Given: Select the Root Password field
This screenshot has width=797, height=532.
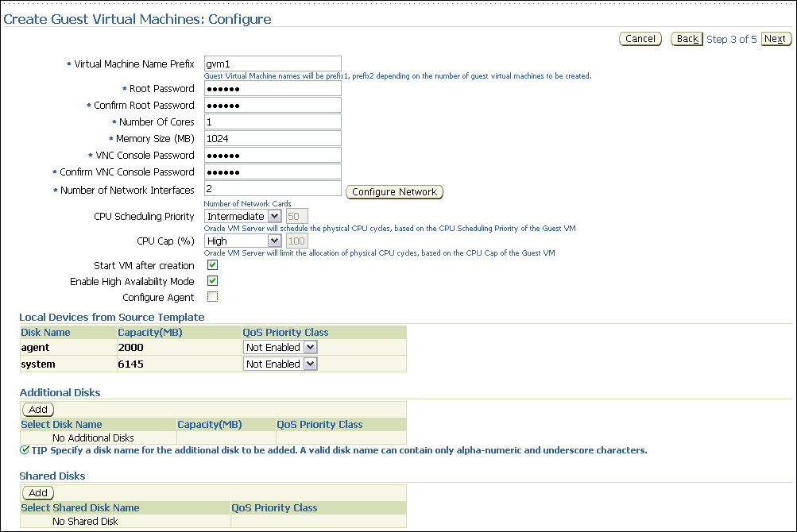Looking at the screenshot, I should click(x=273, y=88).
